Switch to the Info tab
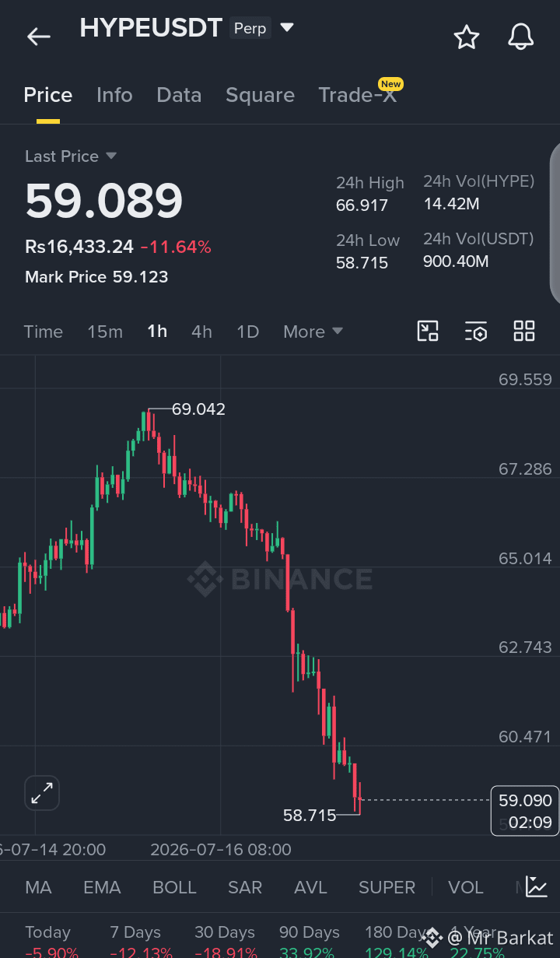560x958 pixels. 114,95
